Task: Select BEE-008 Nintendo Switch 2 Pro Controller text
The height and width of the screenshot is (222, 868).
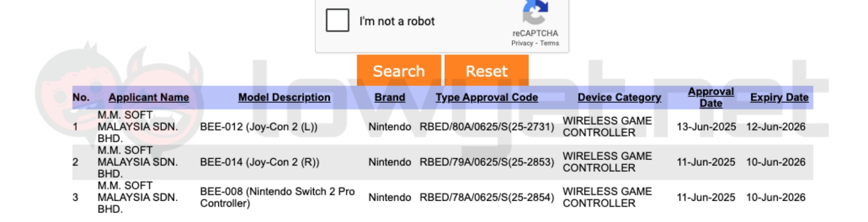Action: coord(277,197)
